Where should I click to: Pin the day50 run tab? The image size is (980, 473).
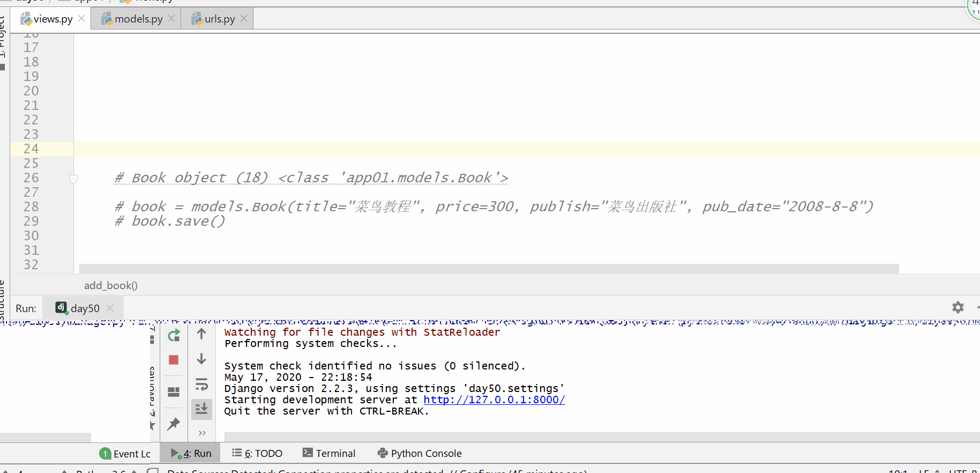point(174,424)
